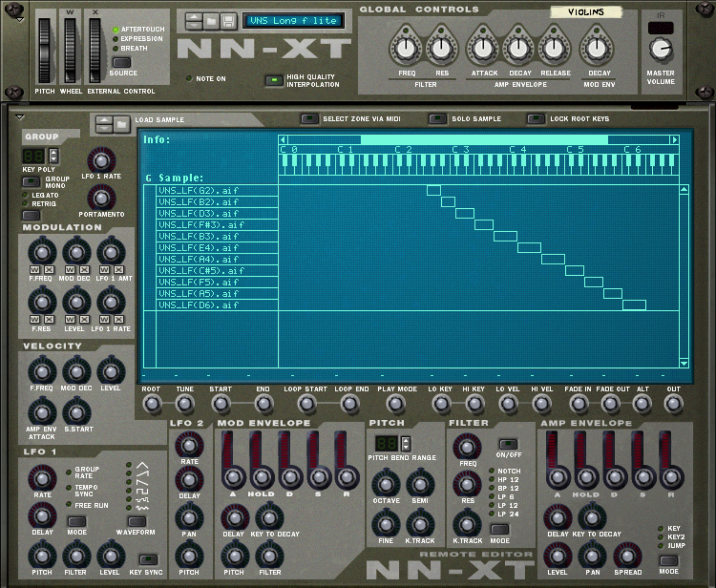Enable Select Zone Via MIDI

pos(309,119)
